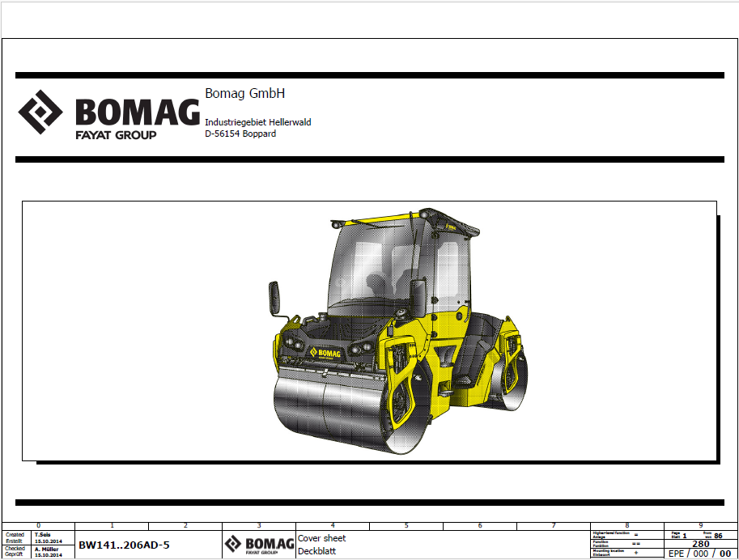Click the 'Cover sheet' title text

[322, 538]
